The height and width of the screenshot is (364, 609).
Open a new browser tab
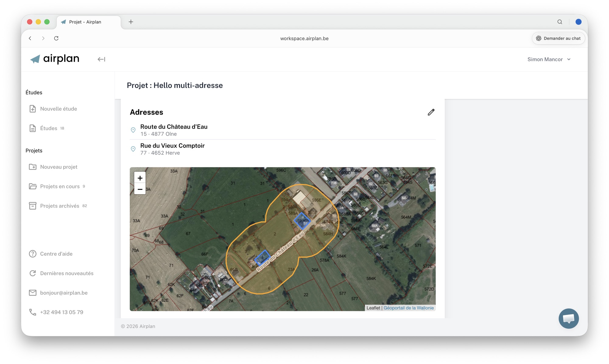pos(131,22)
